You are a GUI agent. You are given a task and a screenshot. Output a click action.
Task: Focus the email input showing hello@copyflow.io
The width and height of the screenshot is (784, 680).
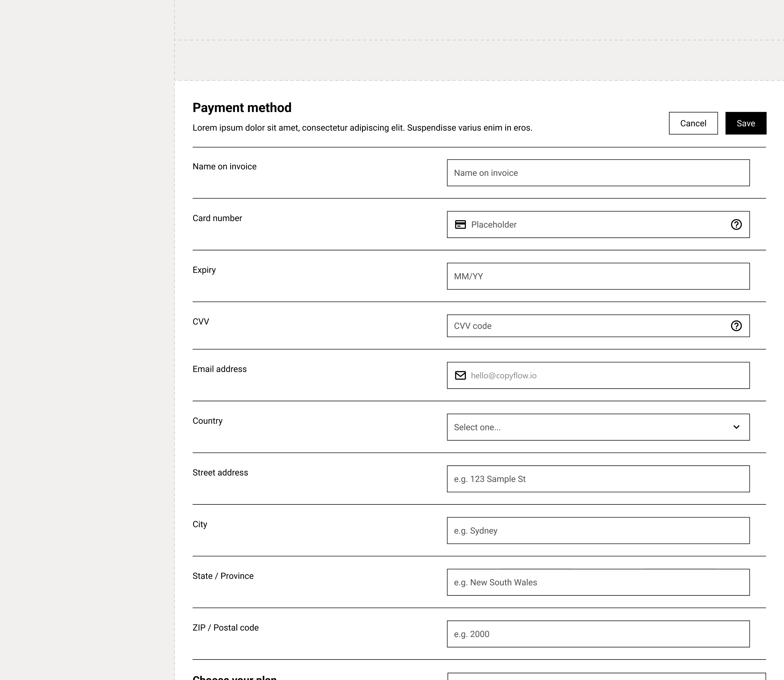598,375
